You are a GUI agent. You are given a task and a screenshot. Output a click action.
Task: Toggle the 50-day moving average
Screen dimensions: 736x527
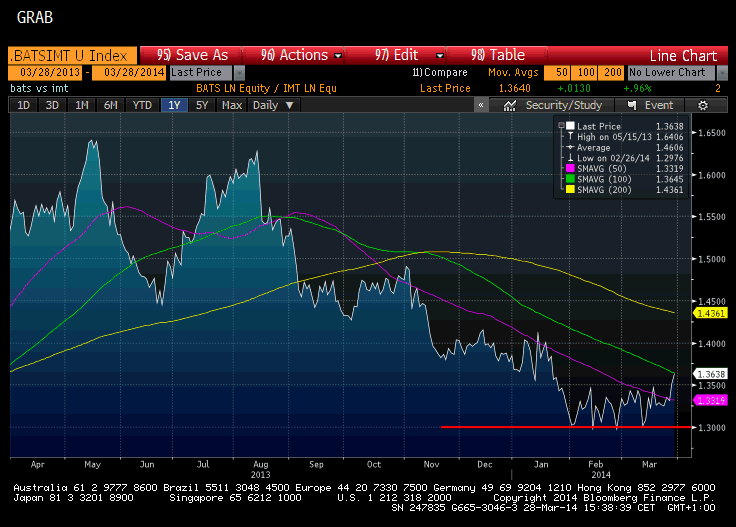pyautogui.click(x=557, y=73)
